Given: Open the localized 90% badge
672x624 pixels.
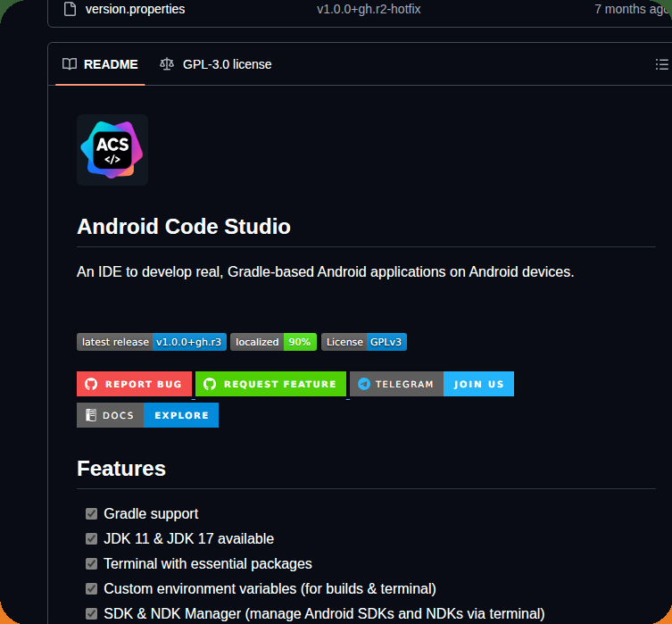Looking at the screenshot, I should coord(273,342).
